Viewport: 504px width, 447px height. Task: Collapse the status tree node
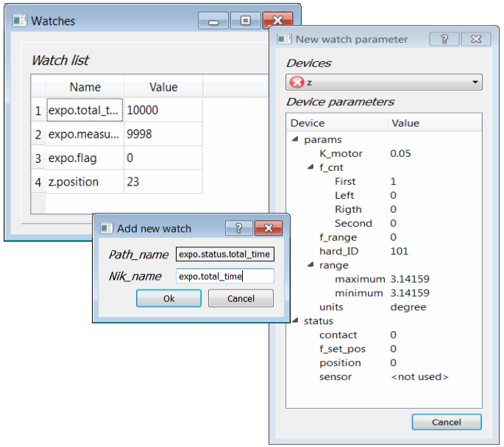click(295, 321)
